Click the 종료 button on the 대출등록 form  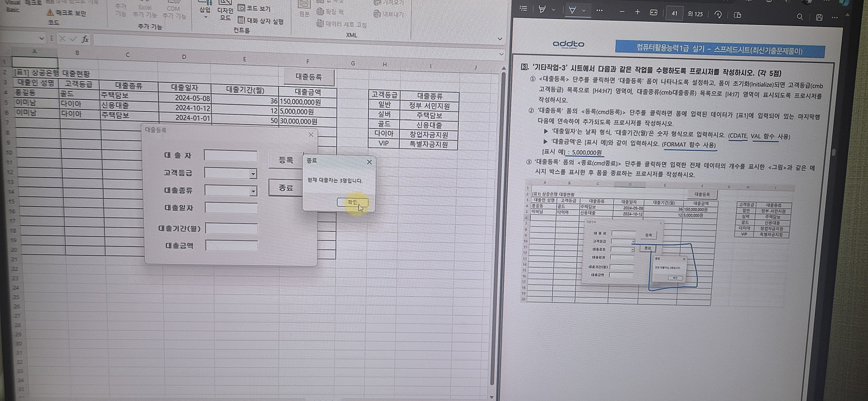click(x=285, y=188)
